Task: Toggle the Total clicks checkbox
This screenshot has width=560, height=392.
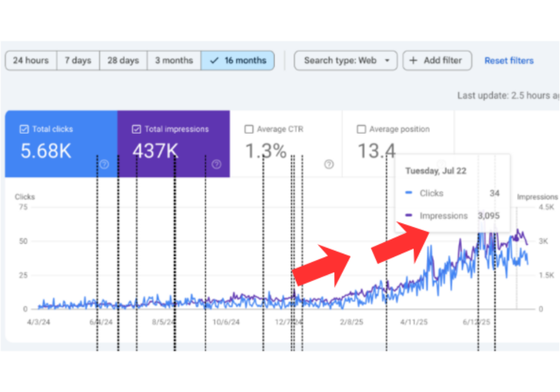Action: [24, 129]
